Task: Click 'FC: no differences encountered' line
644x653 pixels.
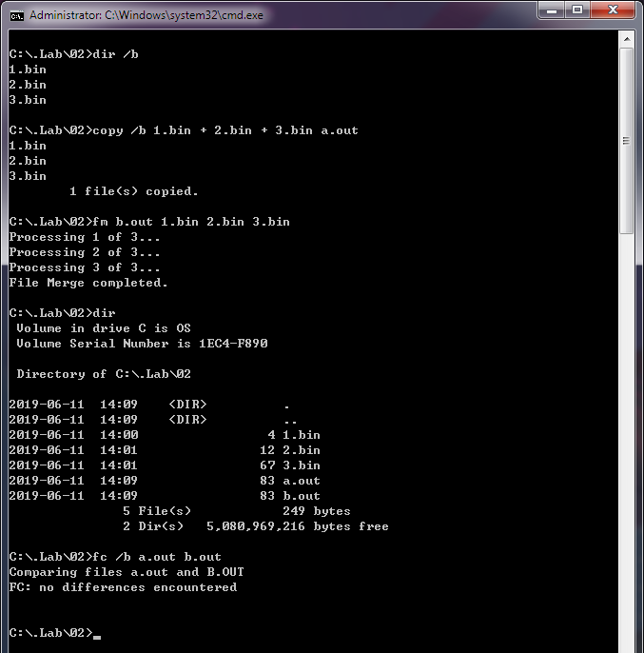Action: click(123, 587)
